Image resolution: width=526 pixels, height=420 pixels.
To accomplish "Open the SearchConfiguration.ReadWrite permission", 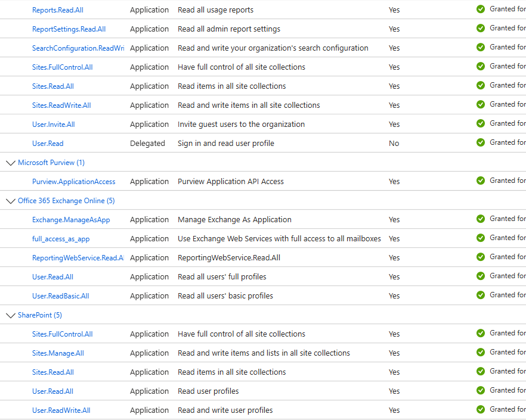I will click(x=78, y=48).
